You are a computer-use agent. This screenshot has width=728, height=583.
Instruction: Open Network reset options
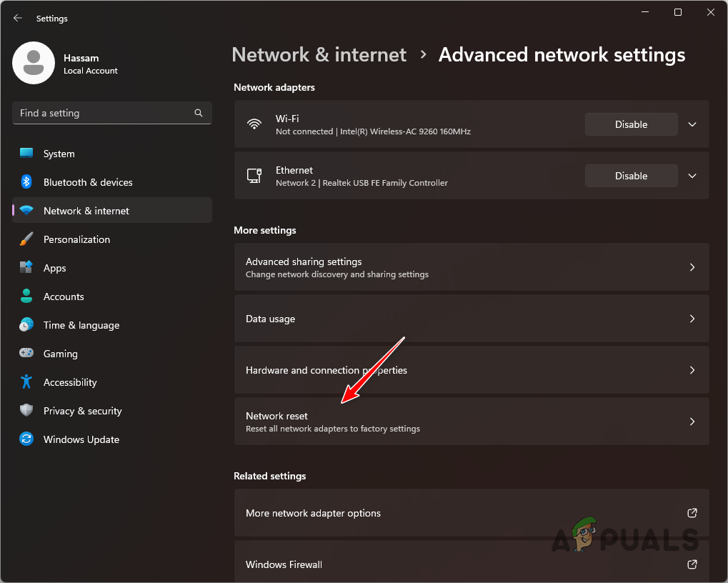(x=472, y=422)
